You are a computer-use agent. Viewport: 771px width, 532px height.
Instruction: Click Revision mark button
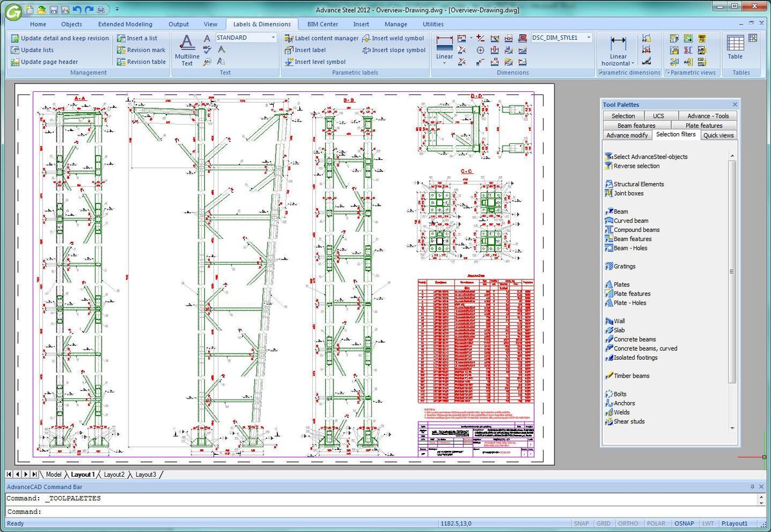(141, 50)
